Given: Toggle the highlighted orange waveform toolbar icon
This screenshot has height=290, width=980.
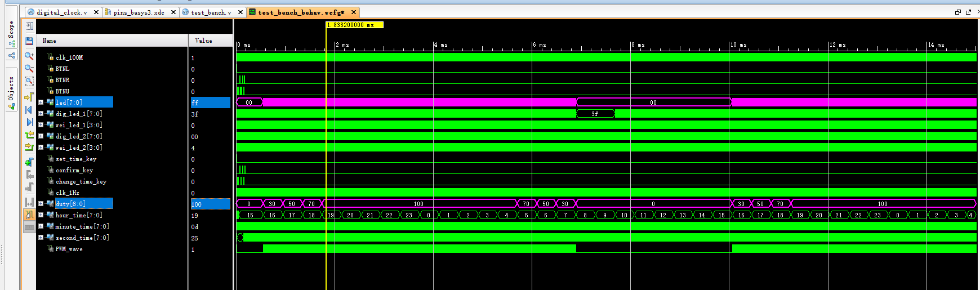Looking at the screenshot, I should point(29,215).
